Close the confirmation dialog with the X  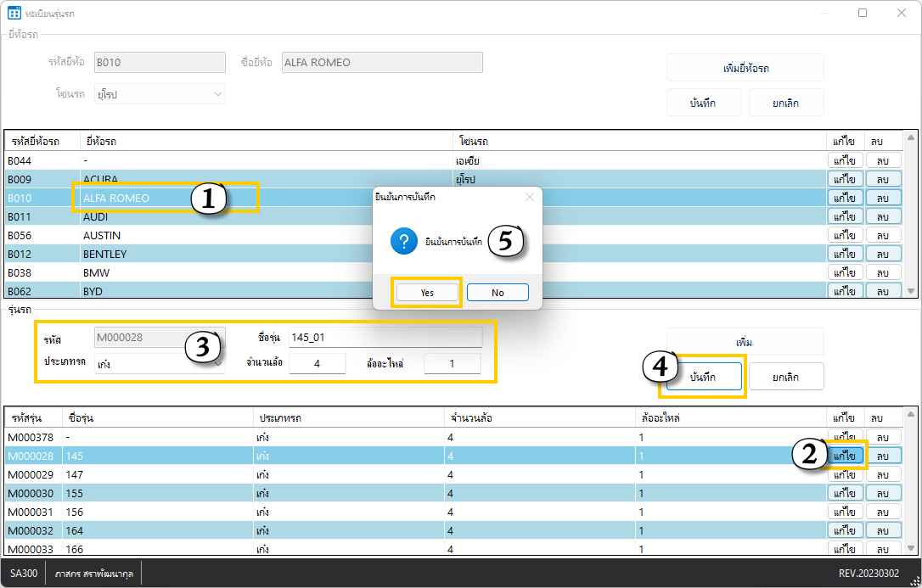pyautogui.click(x=530, y=197)
